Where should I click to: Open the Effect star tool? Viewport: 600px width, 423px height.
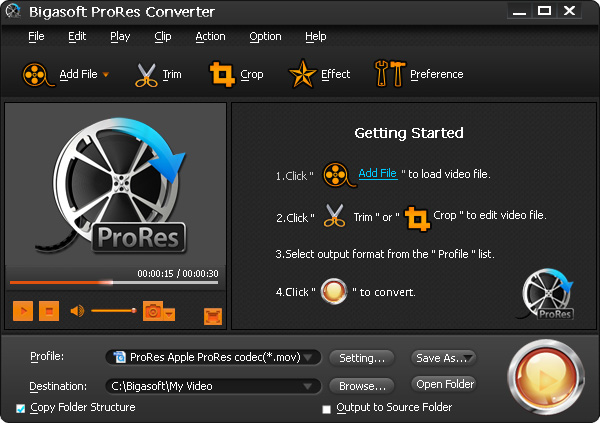coord(303,74)
